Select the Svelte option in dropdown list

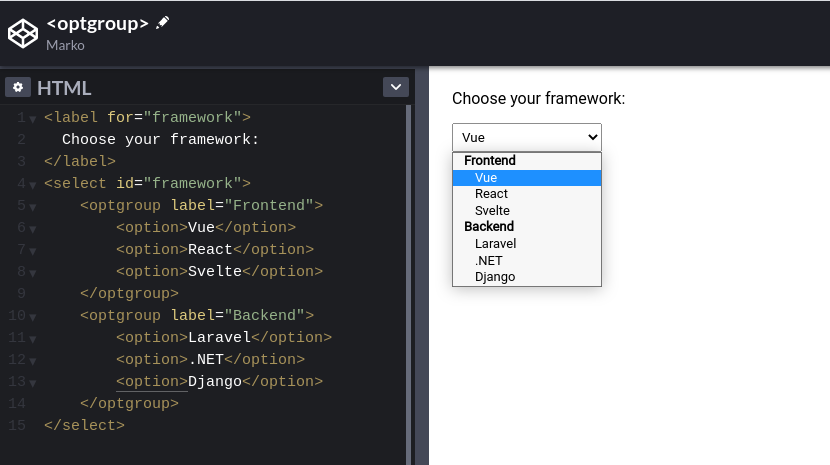point(527,211)
